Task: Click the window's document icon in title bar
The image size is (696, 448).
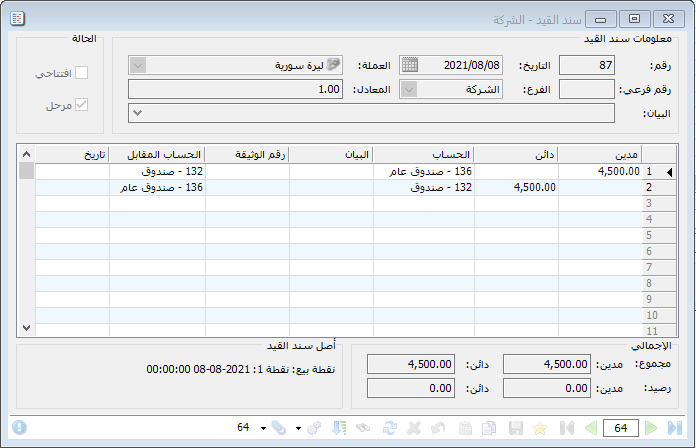Action: [17, 19]
